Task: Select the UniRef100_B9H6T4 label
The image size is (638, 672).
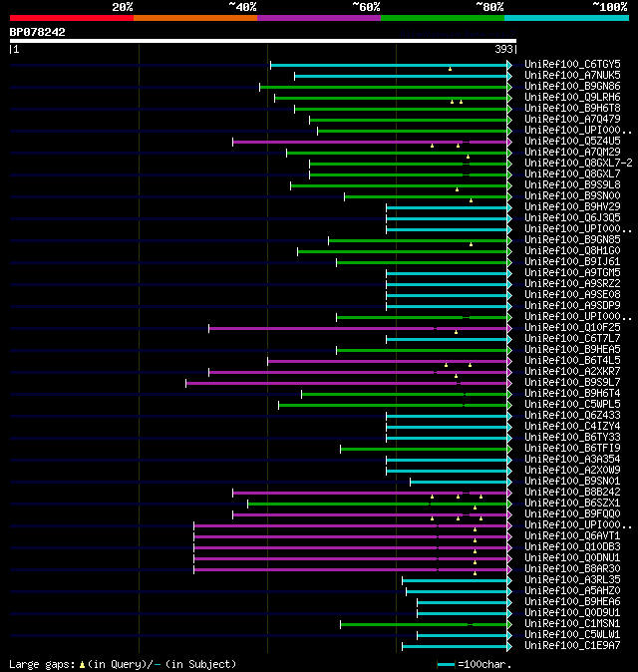Action: 572,394
